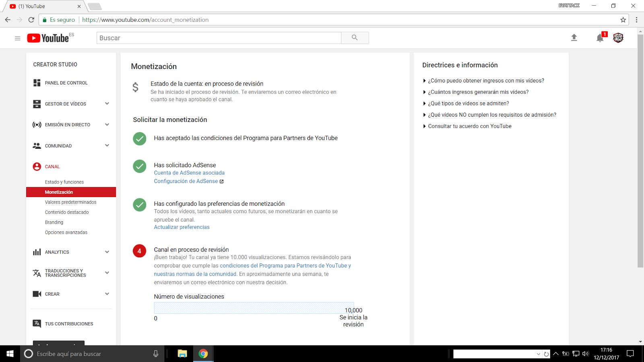Click the Chrome taskbar icon
The width and height of the screenshot is (644, 362).
pos(203,354)
